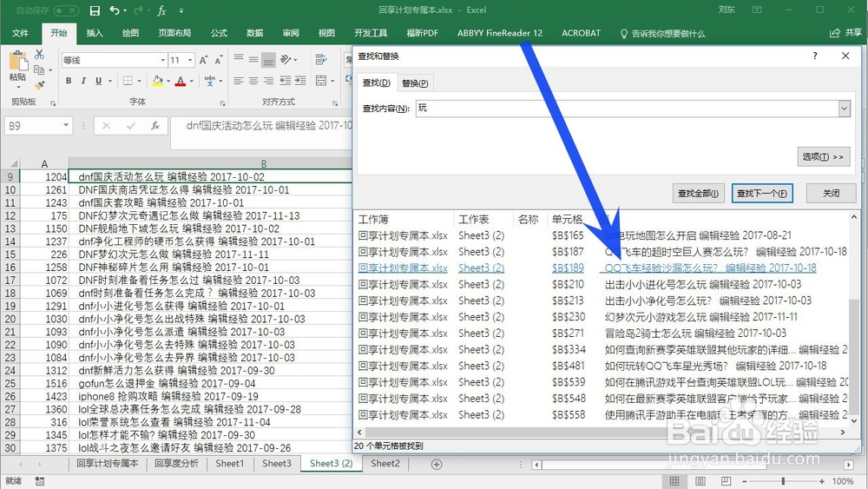Center text horizontally

[253, 81]
